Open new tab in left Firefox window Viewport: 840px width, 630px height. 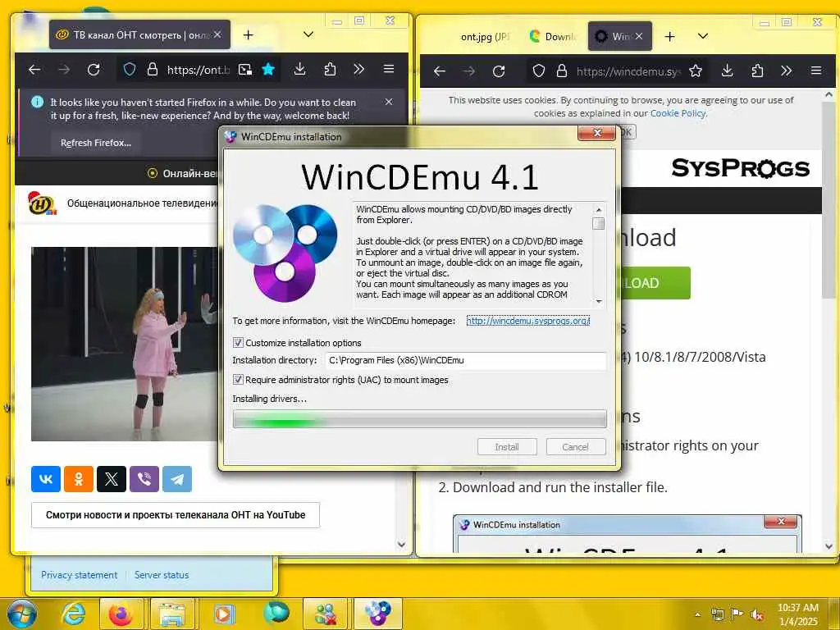[248, 34]
